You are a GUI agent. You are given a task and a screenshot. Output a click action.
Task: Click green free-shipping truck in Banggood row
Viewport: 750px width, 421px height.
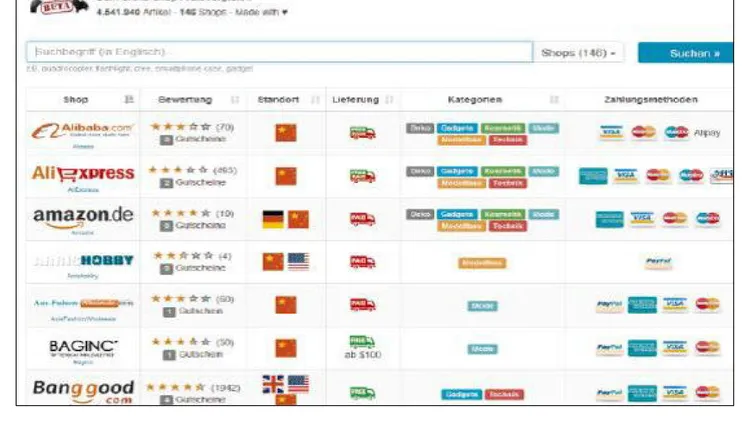pyautogui.click(x=363, y=393)
